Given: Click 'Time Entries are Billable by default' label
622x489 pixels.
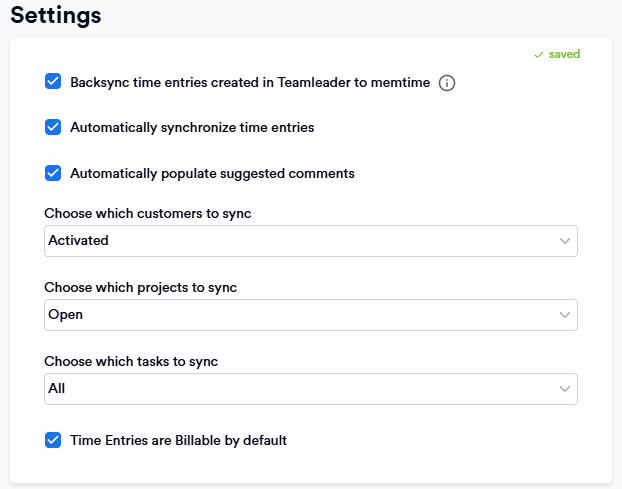Looking at the screenshot, I should [x=178, y=441].
